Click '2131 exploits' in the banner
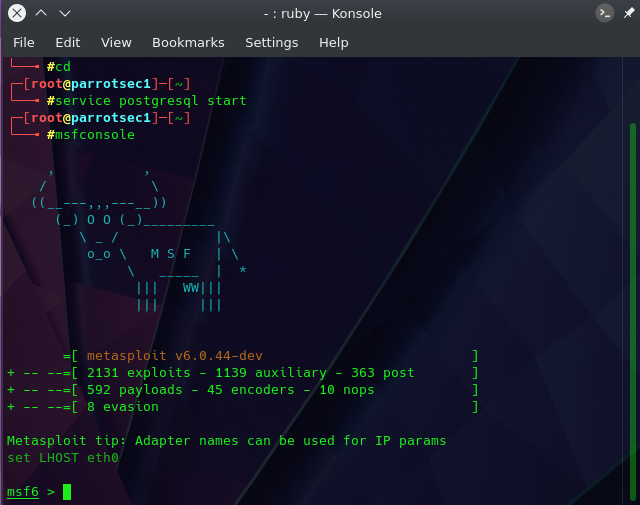640x505 pixels. [x=139, y=372]
